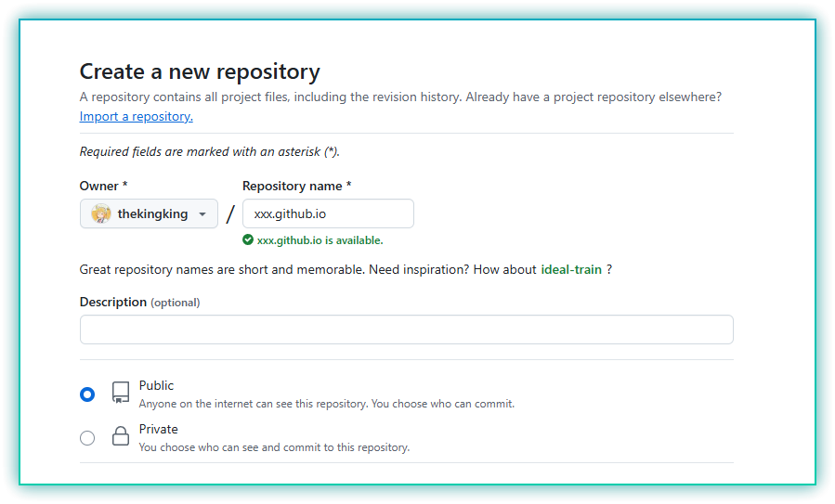The image size is (835, 504).
Task: Click the Public repository book icon
Action: [x=121, y=393]
